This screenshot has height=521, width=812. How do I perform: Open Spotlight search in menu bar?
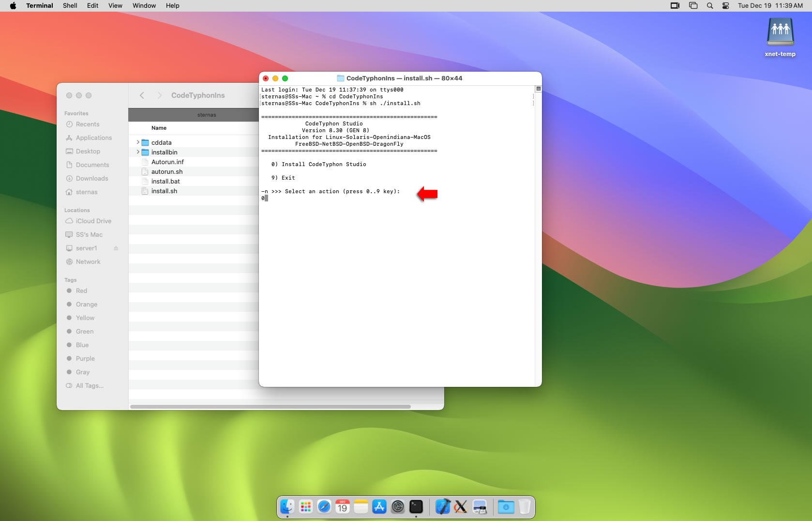[x=710, y=6]
